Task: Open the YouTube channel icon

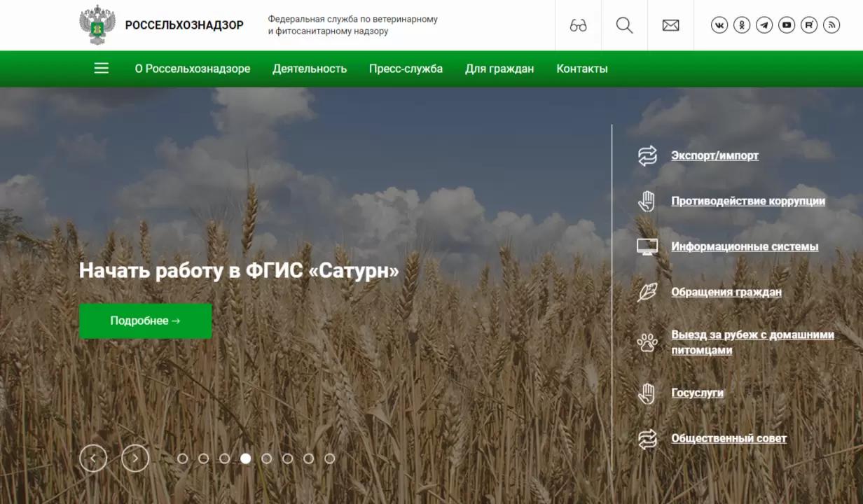Action: click(x=787, y=25)
